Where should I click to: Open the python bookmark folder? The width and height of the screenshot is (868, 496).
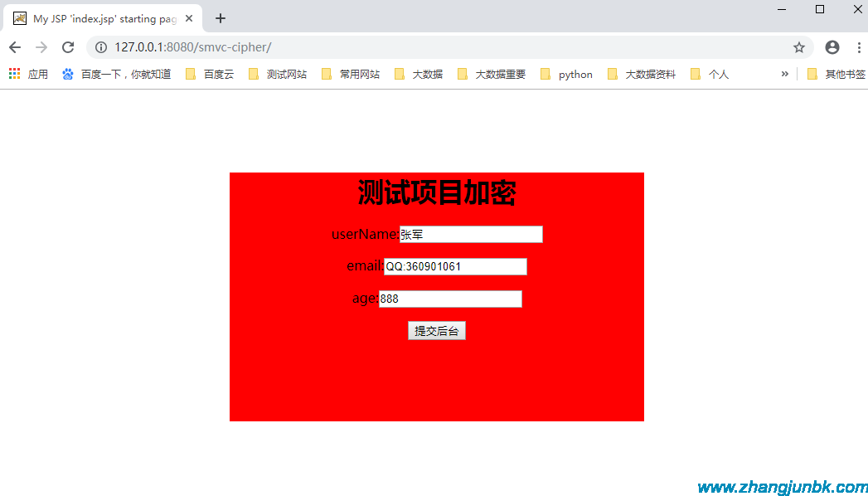pyautogui.click(x=566, y=74)
